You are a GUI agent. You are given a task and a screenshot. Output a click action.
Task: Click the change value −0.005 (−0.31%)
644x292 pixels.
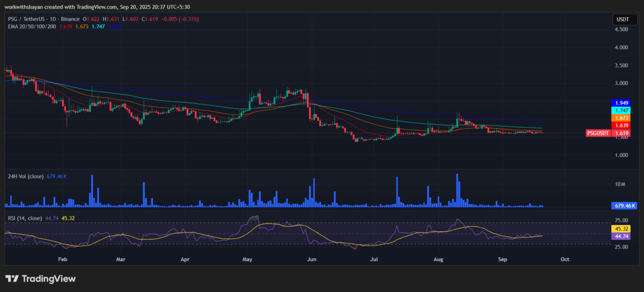tap(180, 19)
